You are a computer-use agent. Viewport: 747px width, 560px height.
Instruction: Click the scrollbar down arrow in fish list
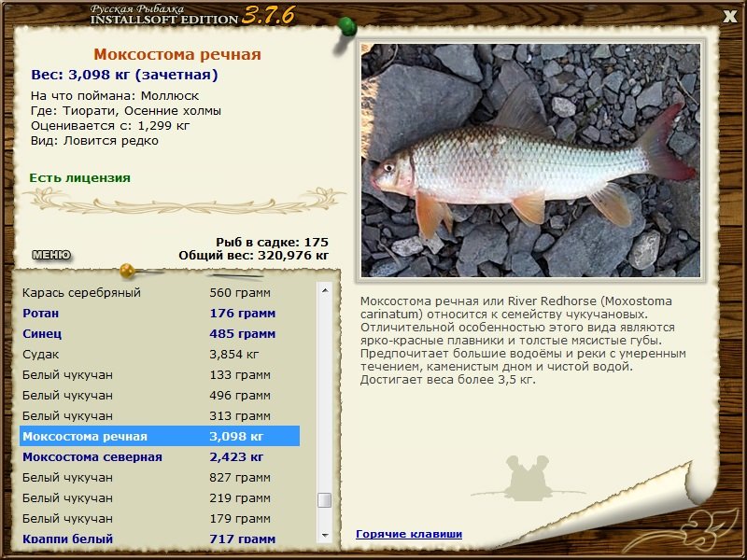tap(325, 535)
